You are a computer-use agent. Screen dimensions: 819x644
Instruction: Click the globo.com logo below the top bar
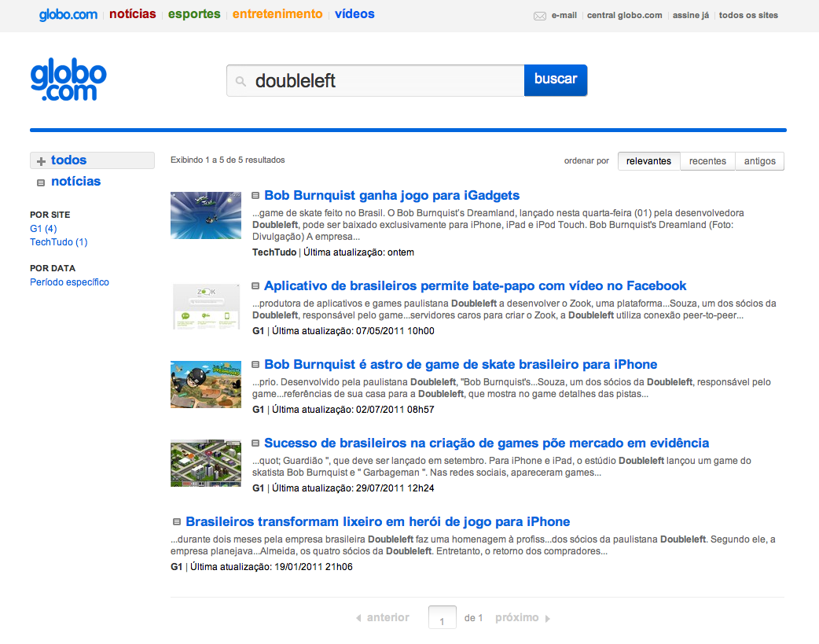[x=68, y=79]
